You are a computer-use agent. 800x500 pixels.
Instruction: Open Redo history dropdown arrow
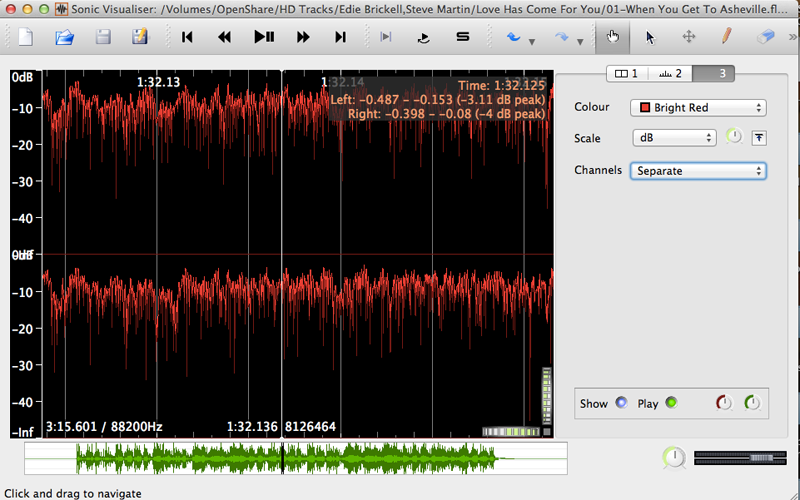tap(580, 42)
